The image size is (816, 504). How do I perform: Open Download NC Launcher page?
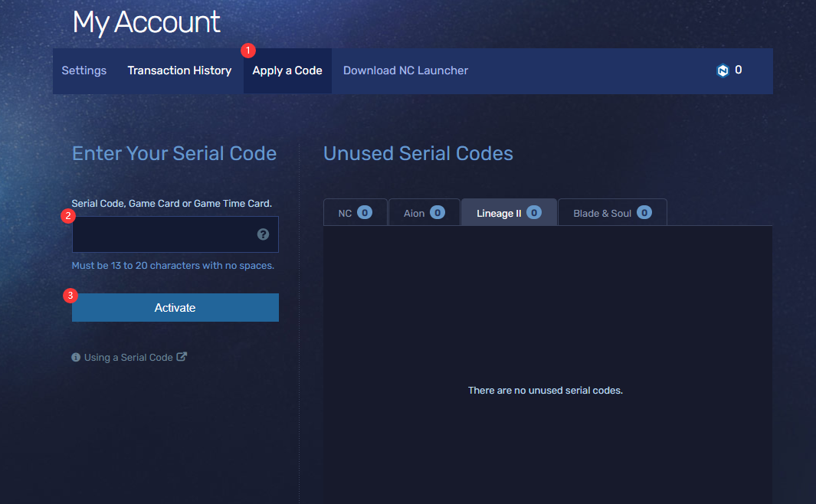[x=405, y=70]
